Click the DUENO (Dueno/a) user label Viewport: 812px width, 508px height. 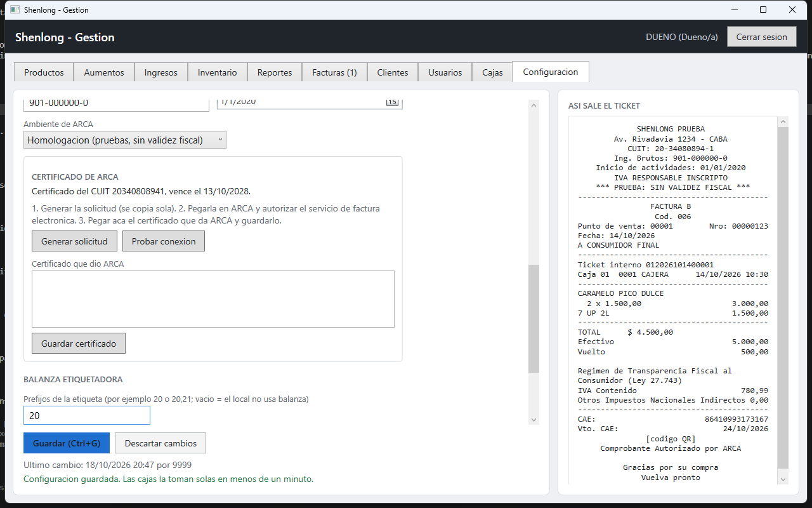[x=682, y=37]
